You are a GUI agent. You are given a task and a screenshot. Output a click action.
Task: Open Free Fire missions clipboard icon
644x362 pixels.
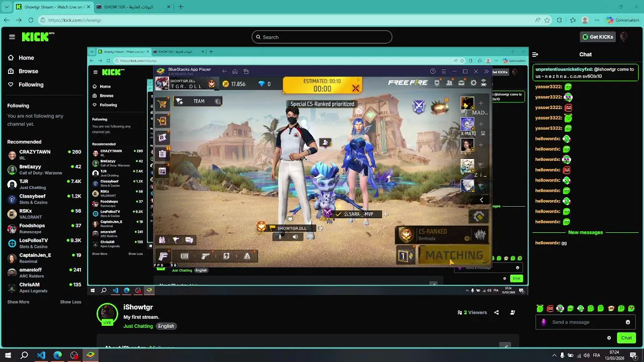(x=162, y=154)
